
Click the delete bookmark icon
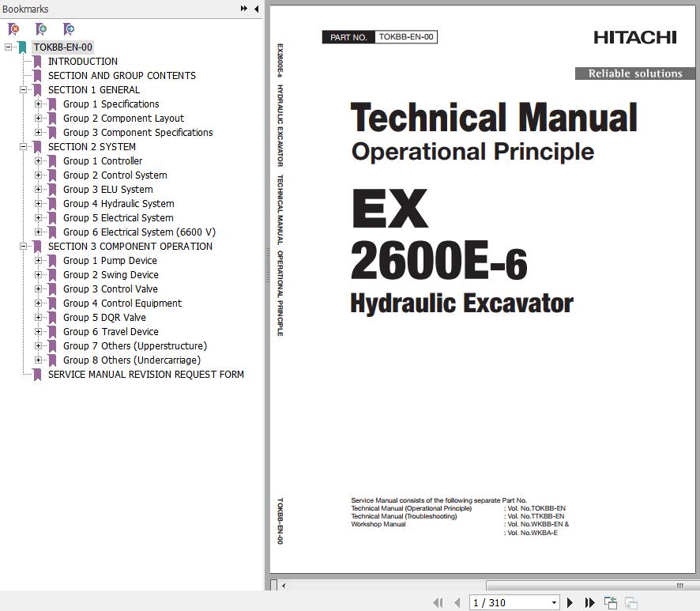13,29
